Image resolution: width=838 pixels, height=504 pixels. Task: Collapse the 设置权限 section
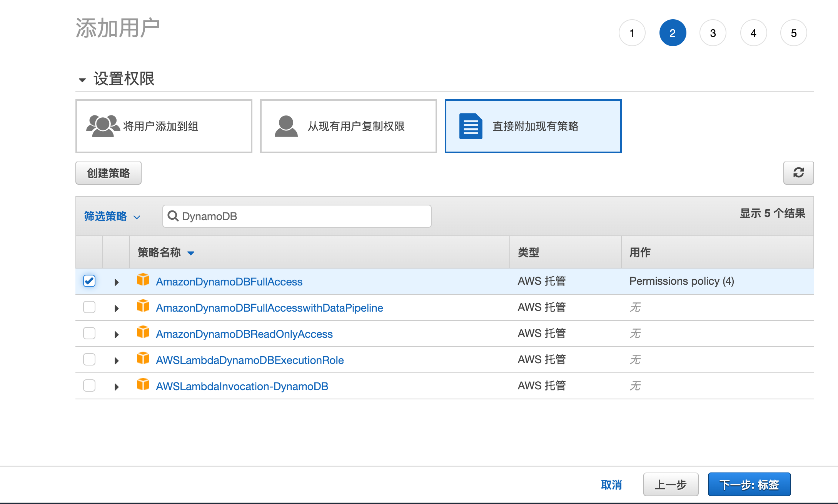82,80
